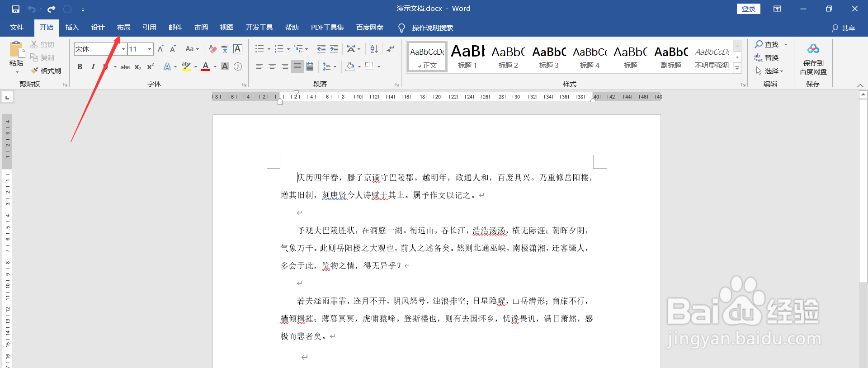Image resolution: width=868 pixels, height=368 pixels.
Task: Click the Redo arrow icon
Action: [51, 9]
